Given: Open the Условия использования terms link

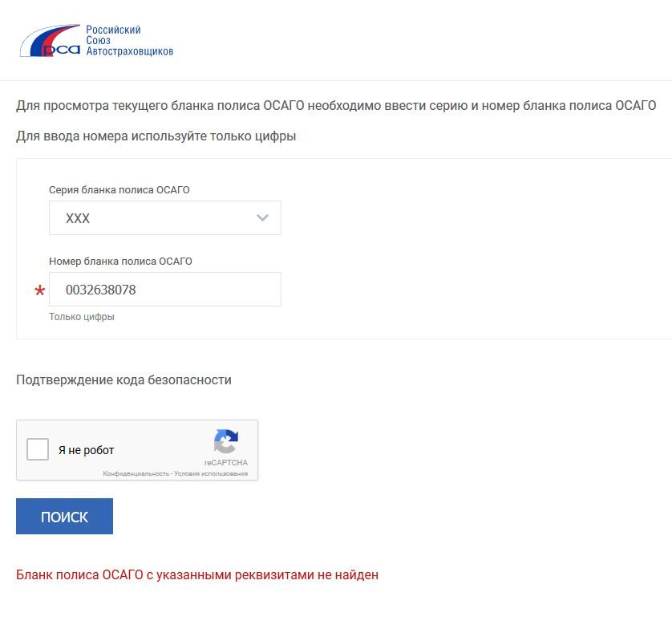Looking at the screenshot, I should pyautogui.click(x=211, y=473).
